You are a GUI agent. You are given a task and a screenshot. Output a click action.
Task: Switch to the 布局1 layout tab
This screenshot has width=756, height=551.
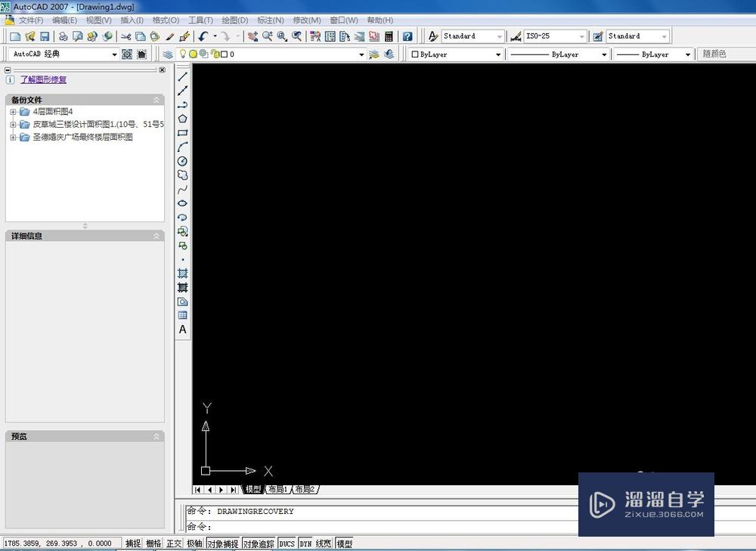coord(277,489)
